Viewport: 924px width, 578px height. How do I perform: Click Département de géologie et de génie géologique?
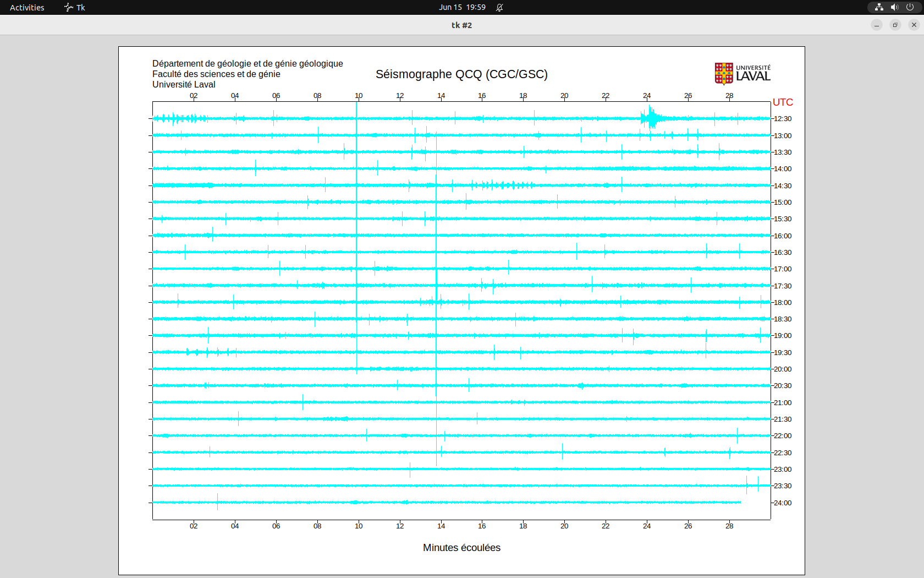click(x=248, y=64)
